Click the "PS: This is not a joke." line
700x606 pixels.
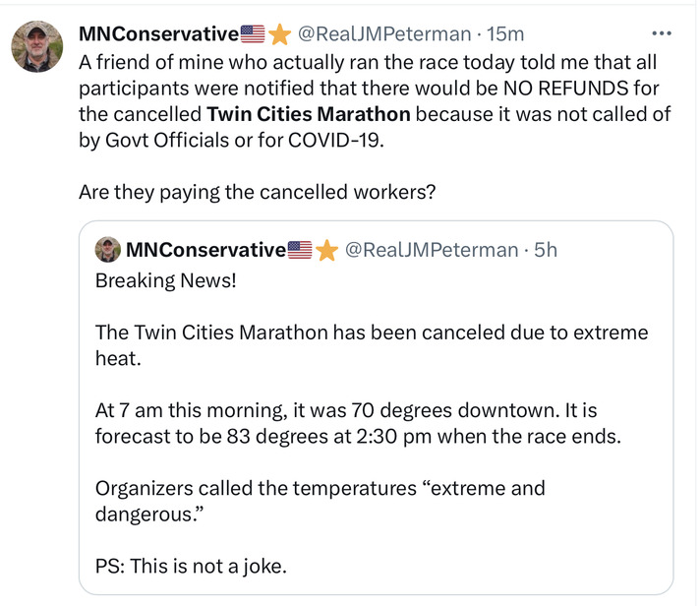click(x=192, y=566)
